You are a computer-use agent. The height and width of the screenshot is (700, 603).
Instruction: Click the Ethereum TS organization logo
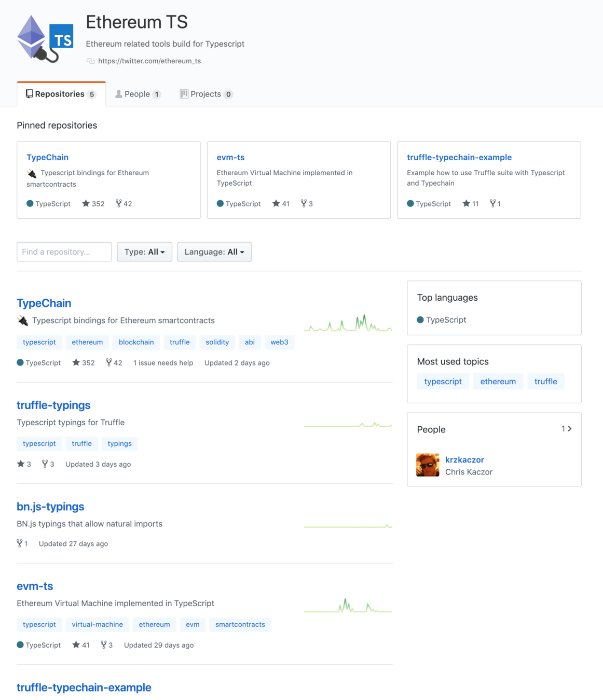(x=45, y=39)
